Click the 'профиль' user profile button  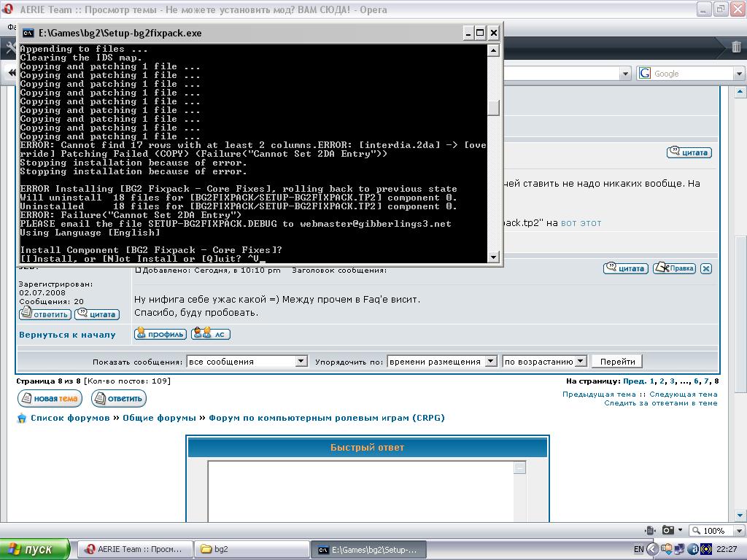tap(160, 334)
